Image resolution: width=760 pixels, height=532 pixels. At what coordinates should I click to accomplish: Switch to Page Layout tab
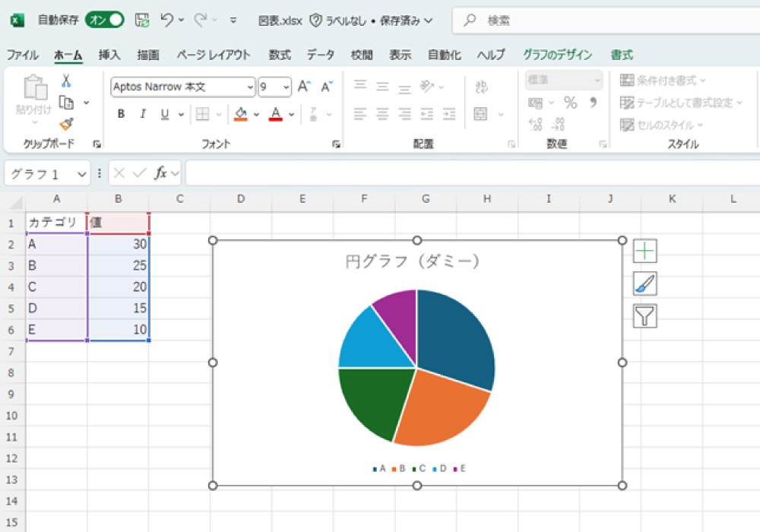point(214,55)
